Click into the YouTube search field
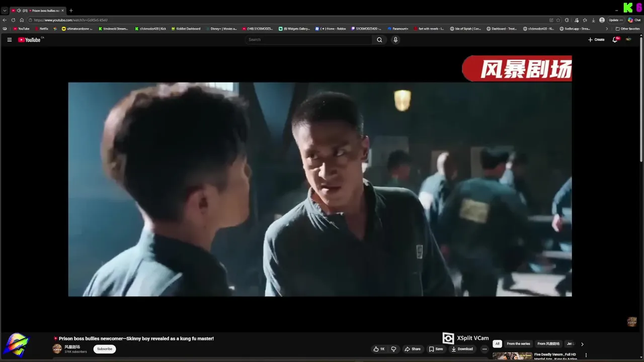 (309, 40)
